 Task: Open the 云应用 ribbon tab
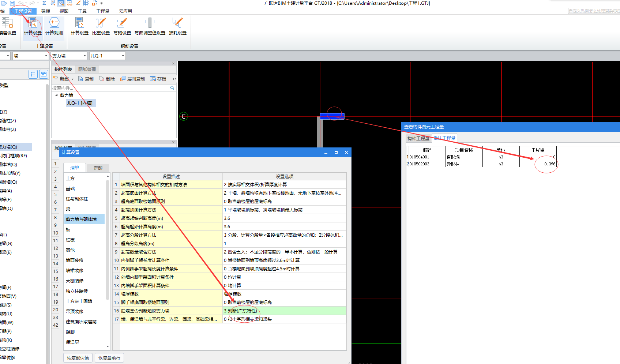[125, 11]
